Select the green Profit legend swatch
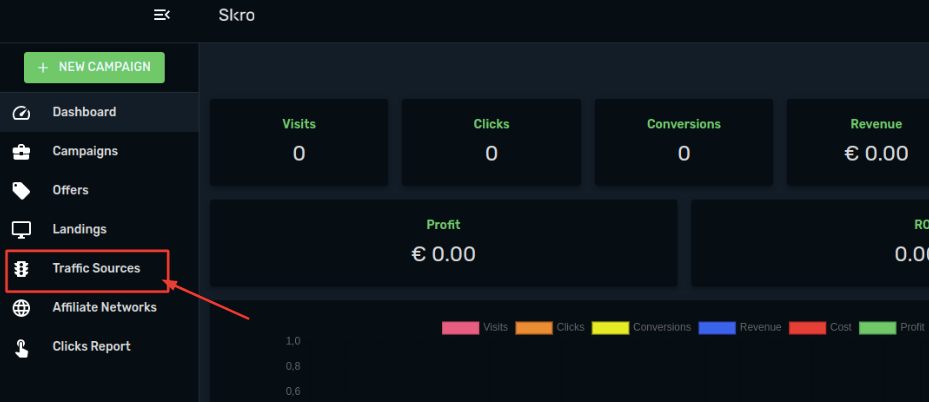This screenshot has height=402, width=929. pyautogui.click(x=877, y=328)
